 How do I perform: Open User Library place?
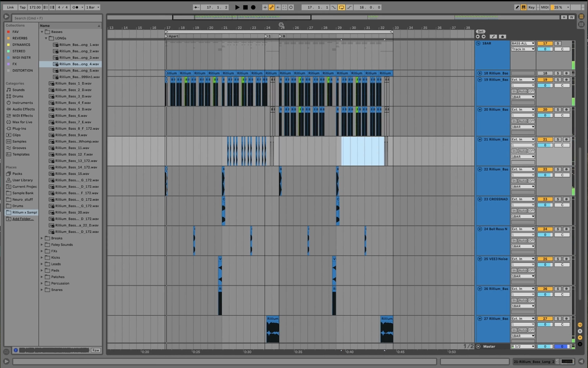(22, 180)
